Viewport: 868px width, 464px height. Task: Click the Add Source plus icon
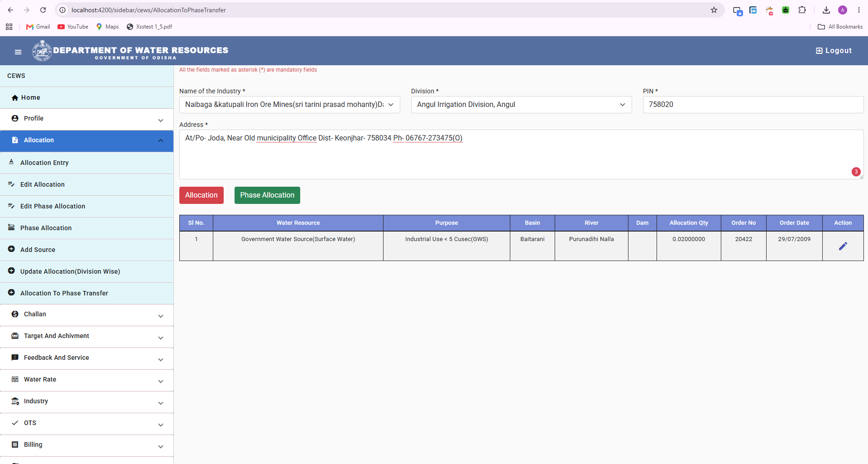click(11, 249)
